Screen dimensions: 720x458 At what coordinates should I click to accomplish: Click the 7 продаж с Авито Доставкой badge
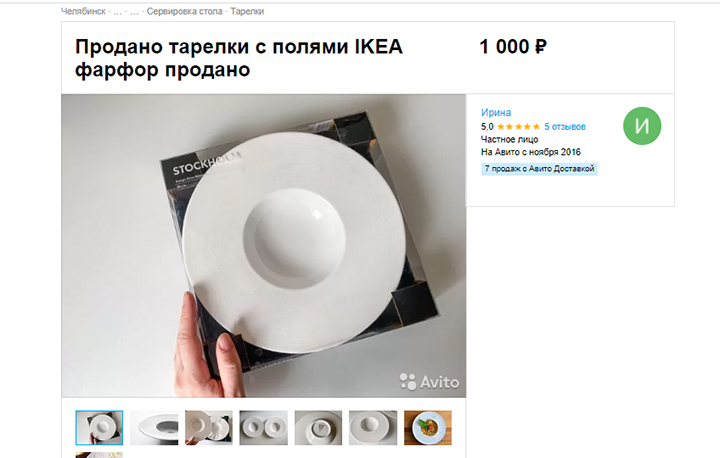click(540, 169)
